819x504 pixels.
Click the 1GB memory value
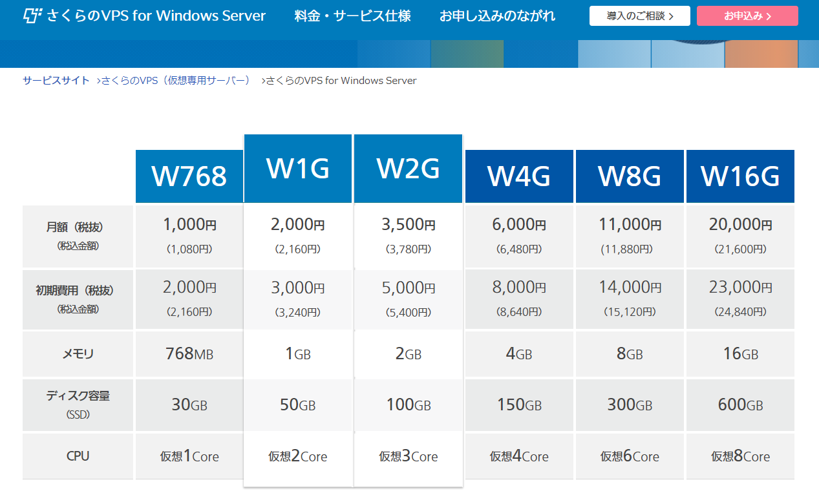click(x=298, y=354)
